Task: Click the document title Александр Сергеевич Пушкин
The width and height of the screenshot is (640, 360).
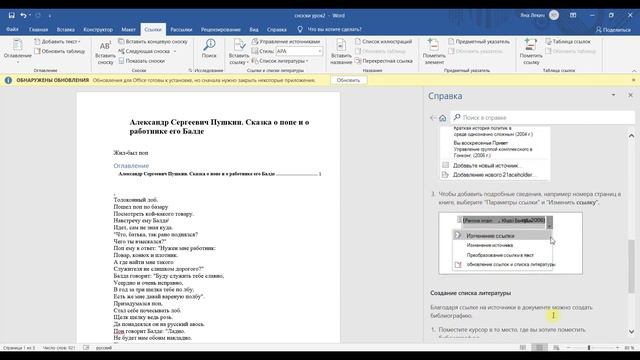Action: (219, 127)
